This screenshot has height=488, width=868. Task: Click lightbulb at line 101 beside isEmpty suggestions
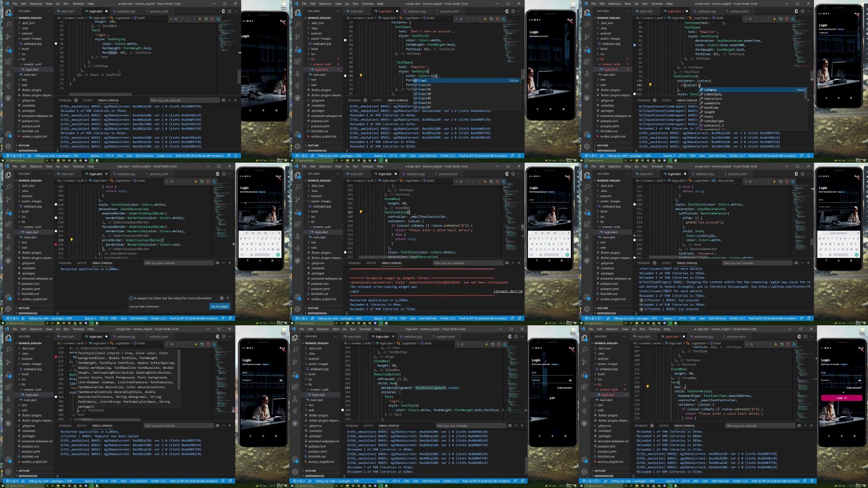(x=650, y=85)
